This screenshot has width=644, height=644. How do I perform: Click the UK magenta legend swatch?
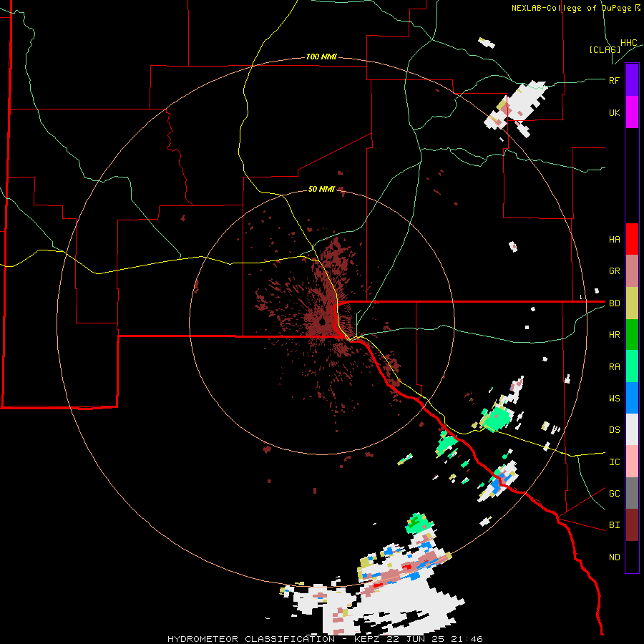pyautogui.click(x=632, y=112)
